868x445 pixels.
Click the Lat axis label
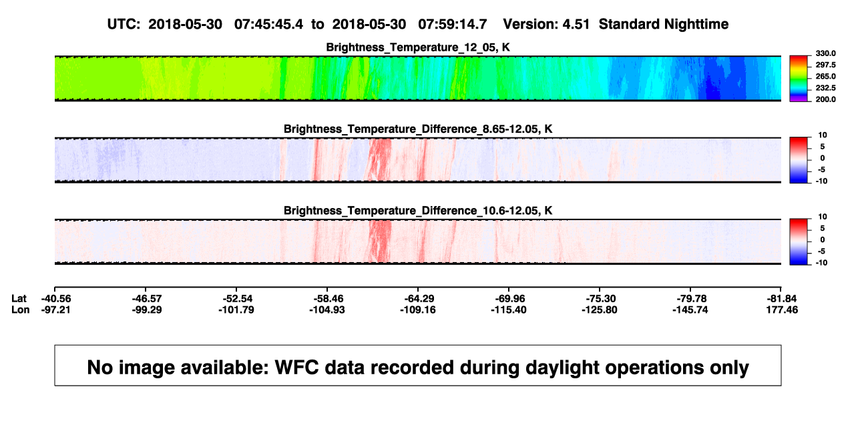coord(20,298)
